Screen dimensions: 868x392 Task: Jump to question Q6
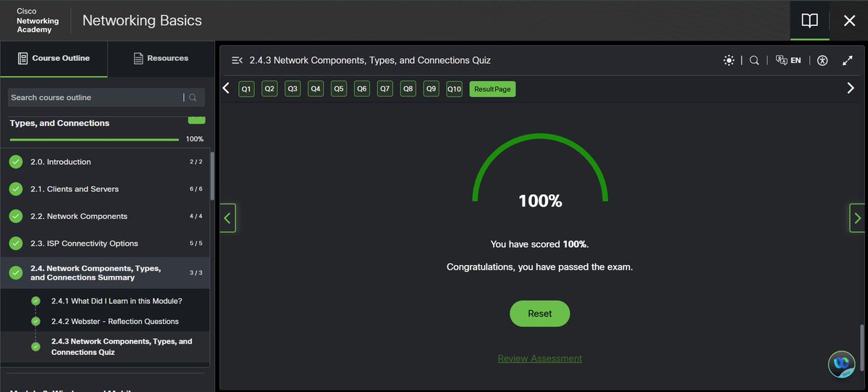(x=362, y=88)
